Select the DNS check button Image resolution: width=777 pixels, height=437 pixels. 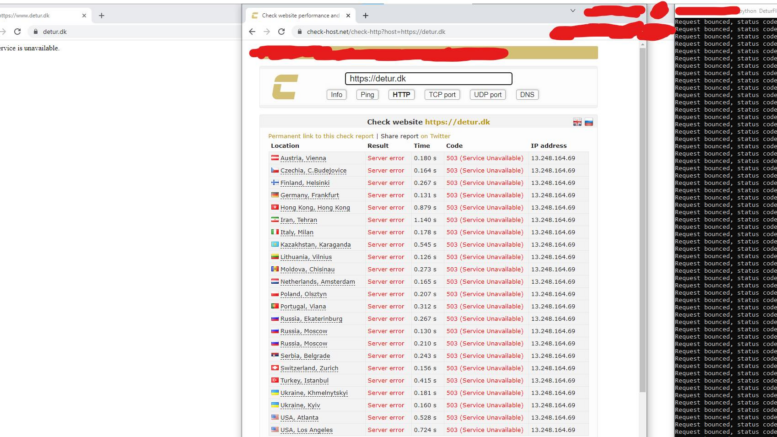pos(527,95)
